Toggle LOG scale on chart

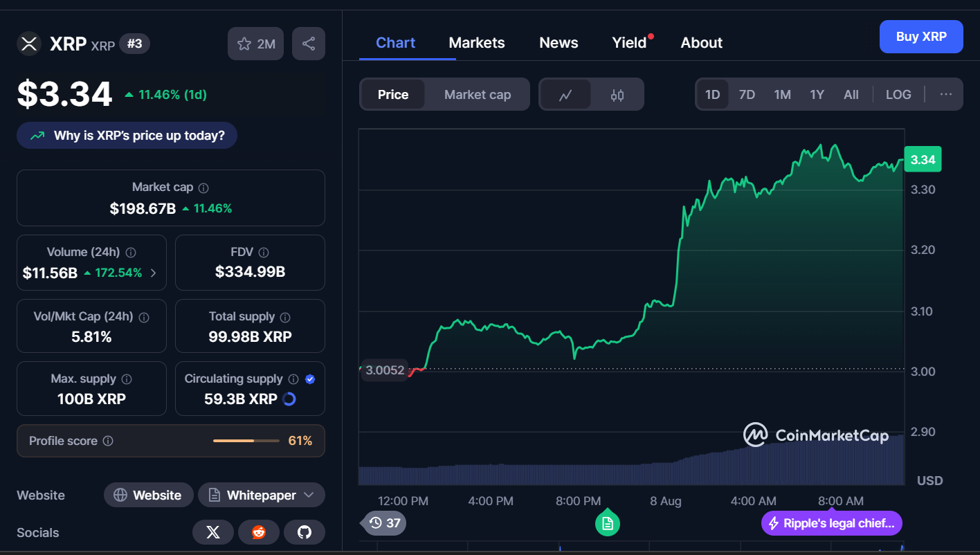point(898,95)
